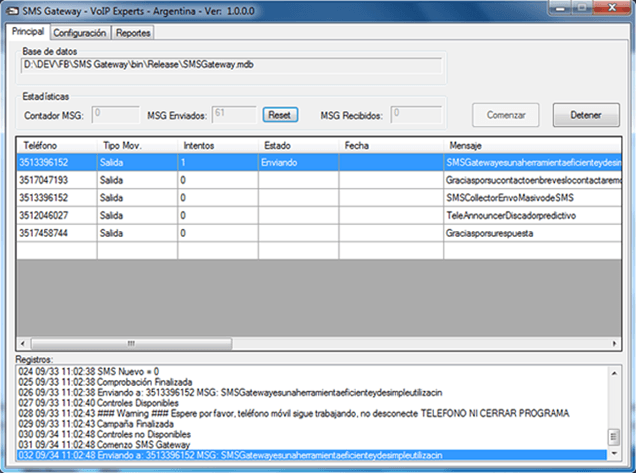Viewport: 636px width, 473px height.
Task: Click message cell Graciasporsurespuesta
Action: [x=532, y=233]
